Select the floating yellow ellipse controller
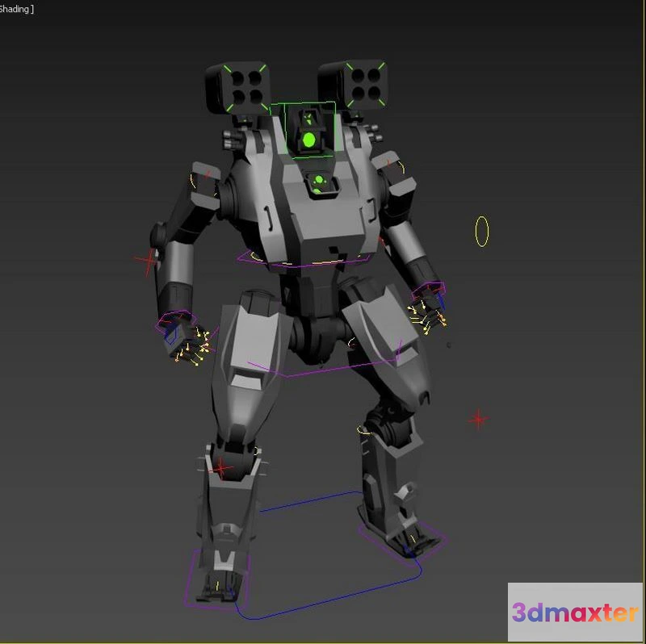The width and height of the screenshot is (646, 644). click(x=482, y=232)
